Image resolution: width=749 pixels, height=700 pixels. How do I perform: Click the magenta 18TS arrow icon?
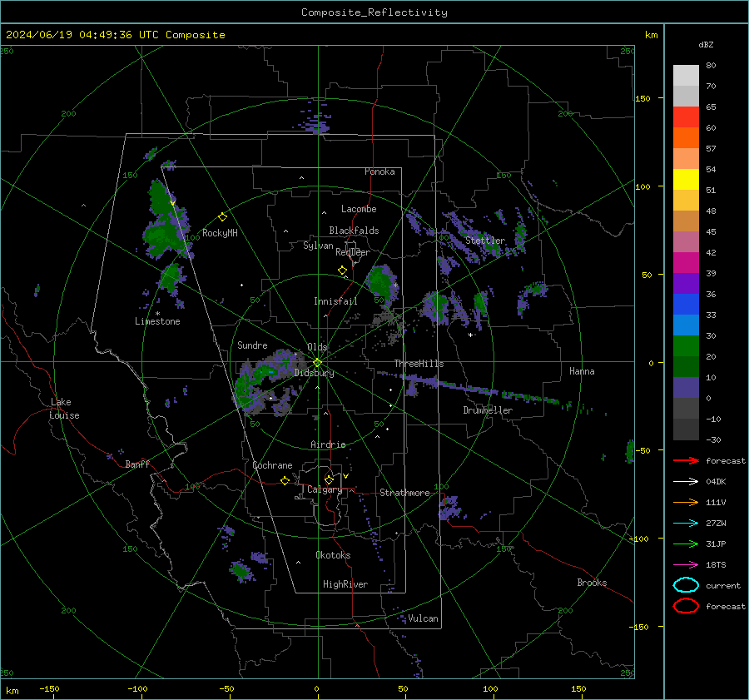pos(686,565)
